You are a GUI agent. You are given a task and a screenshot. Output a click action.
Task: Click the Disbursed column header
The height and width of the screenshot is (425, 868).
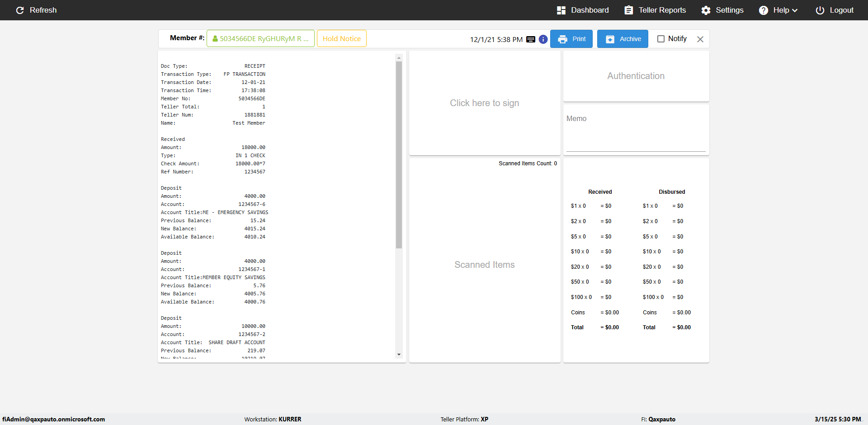(x=672, y=192)
